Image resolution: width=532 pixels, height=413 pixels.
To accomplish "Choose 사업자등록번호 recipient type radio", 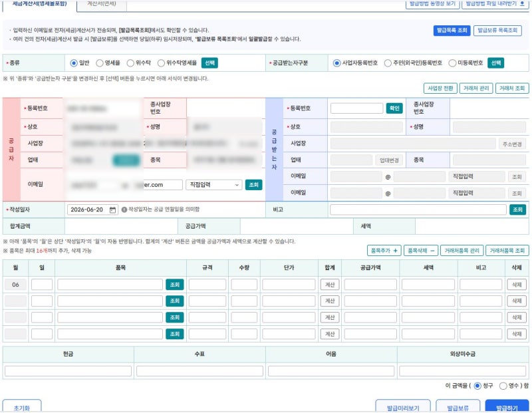I will click(336, 63).
